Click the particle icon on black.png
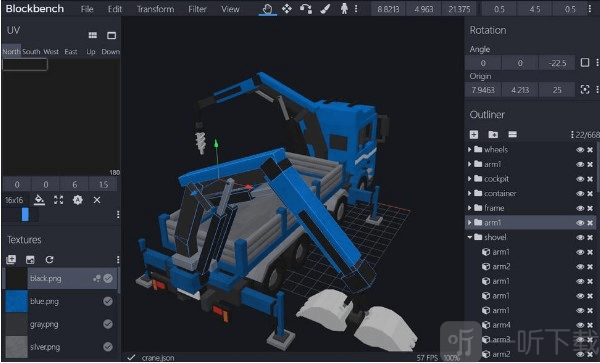This screenshot has height=363, width=600. 96,278
